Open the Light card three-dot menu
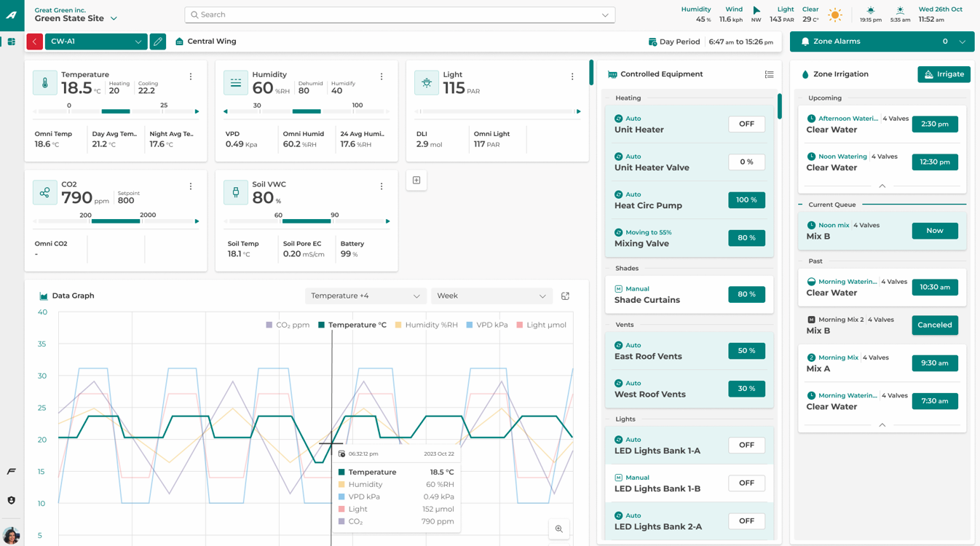The height and width of the screenshot is (546, 980). point(572,76)
